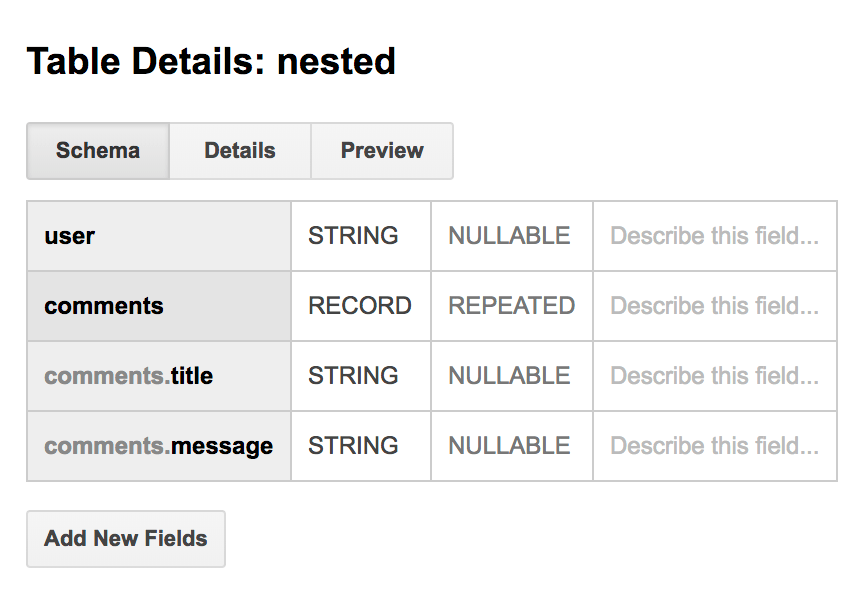Click the Add New Fields button
The width and height of the screenshot is (860, 600).
tap(125, 539)
